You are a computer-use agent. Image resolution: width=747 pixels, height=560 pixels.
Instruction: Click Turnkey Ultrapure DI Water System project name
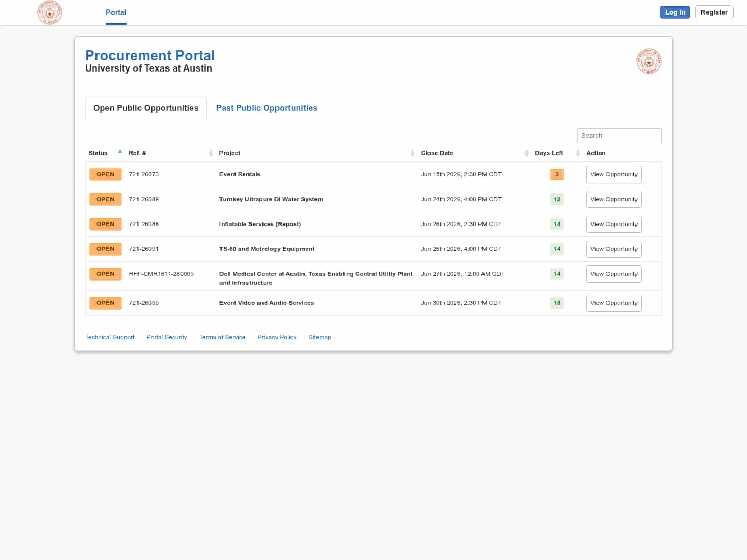pos(271,200)
